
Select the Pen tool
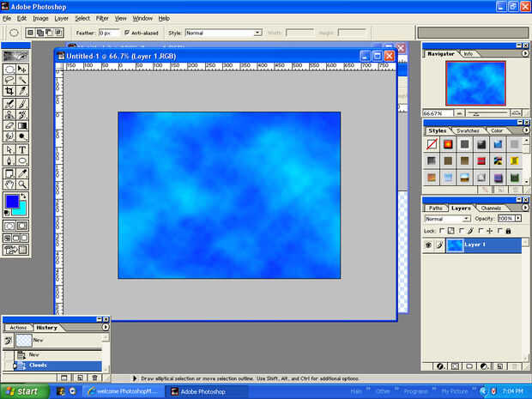click(9, 160)
